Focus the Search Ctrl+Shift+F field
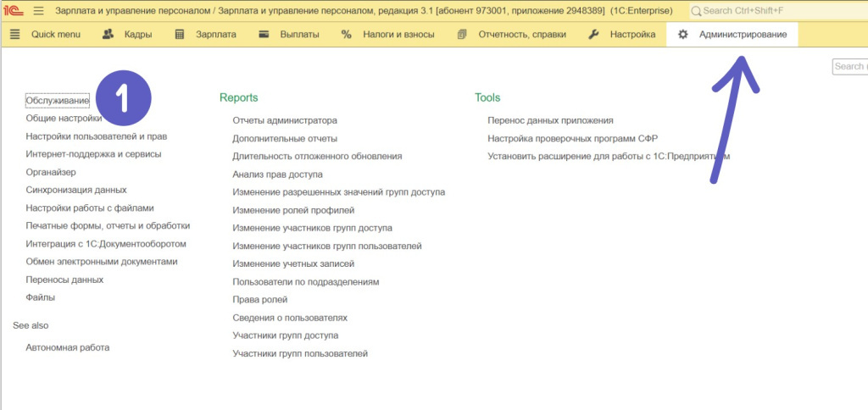The image size is (868, 410). click(x=776, y=11)
